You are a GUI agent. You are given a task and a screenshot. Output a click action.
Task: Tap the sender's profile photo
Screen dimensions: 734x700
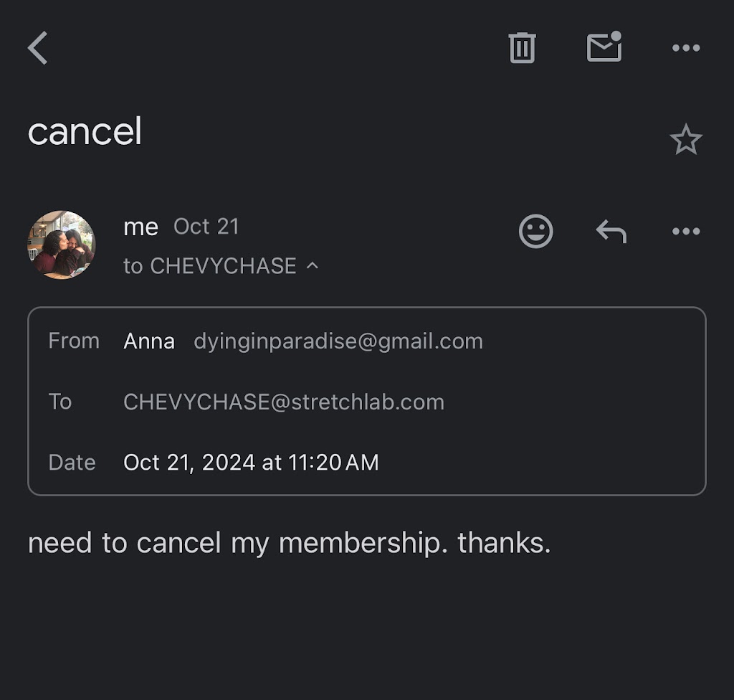[x=61, y=244]
